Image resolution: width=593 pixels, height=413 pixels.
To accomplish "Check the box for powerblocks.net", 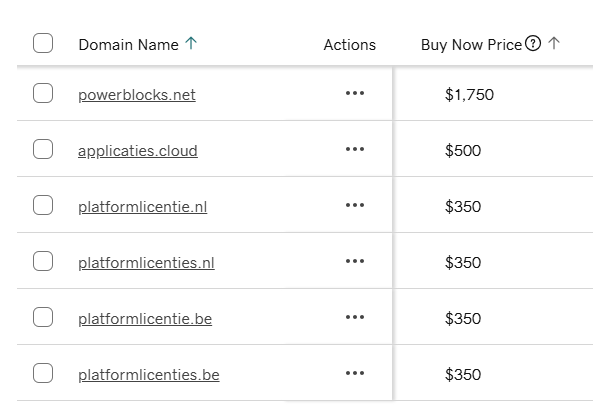I will 43,93.
